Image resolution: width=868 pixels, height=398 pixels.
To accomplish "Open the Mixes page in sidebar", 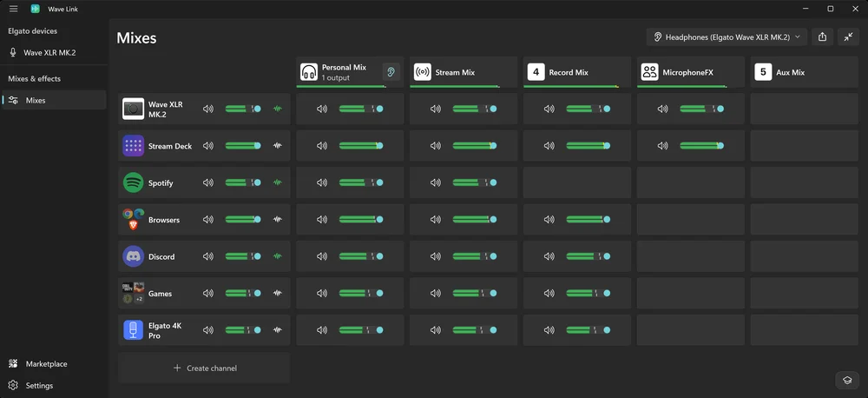I will [54, 100].
